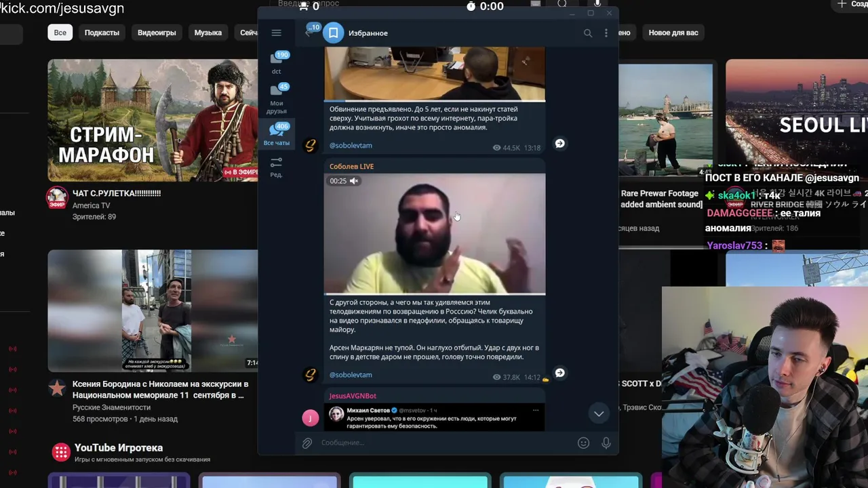Open the video above Обвинение предъявлено text

(x=435, y=73)
